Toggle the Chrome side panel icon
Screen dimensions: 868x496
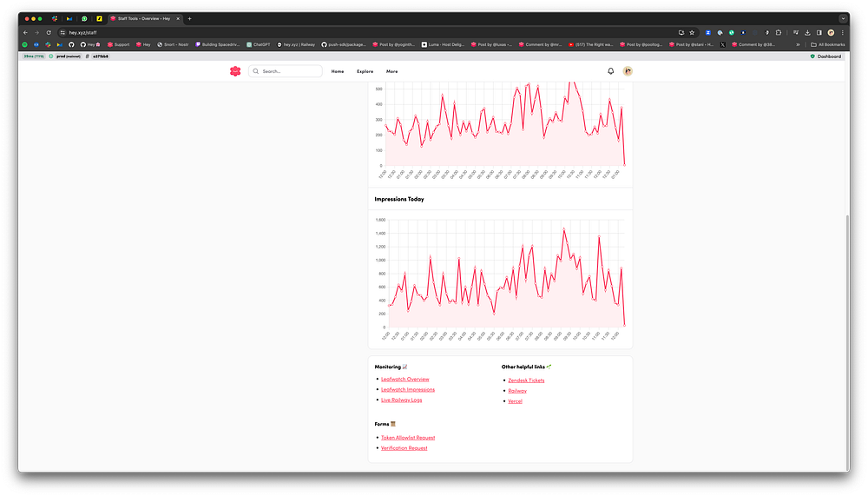pos(819,33)
